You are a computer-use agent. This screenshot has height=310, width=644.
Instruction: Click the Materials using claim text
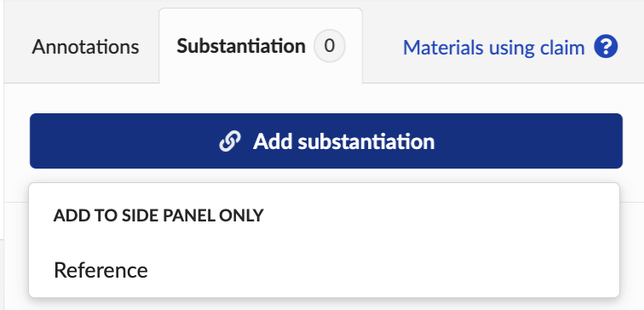(x=493, y=48)
